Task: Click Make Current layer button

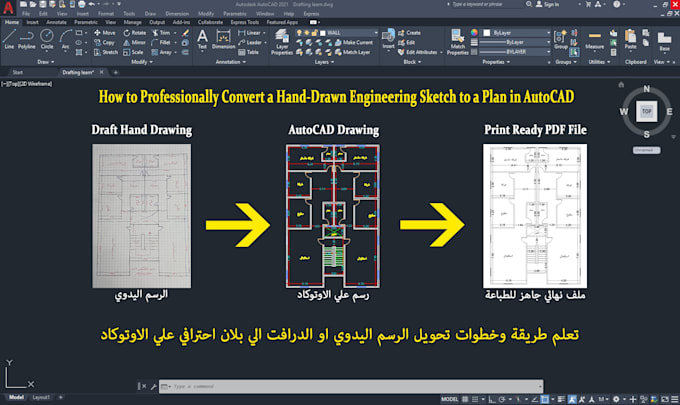Action: point(353,42)
